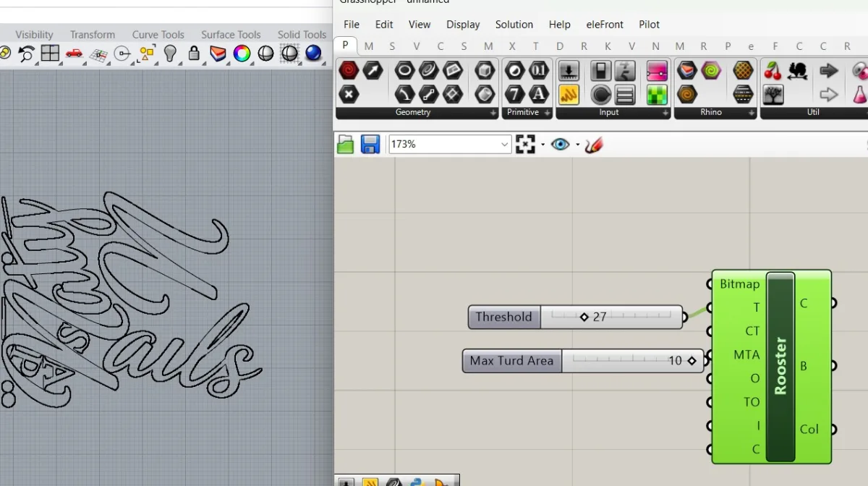Click the round Button input icon
The image size is (868, 486).
tap(601, 94)
